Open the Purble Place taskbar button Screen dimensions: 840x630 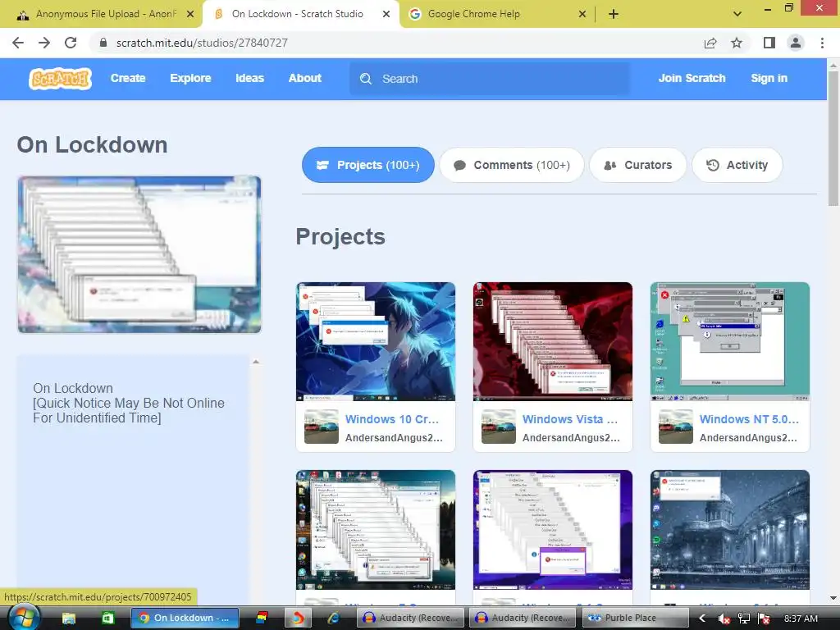tap(634, 619)
